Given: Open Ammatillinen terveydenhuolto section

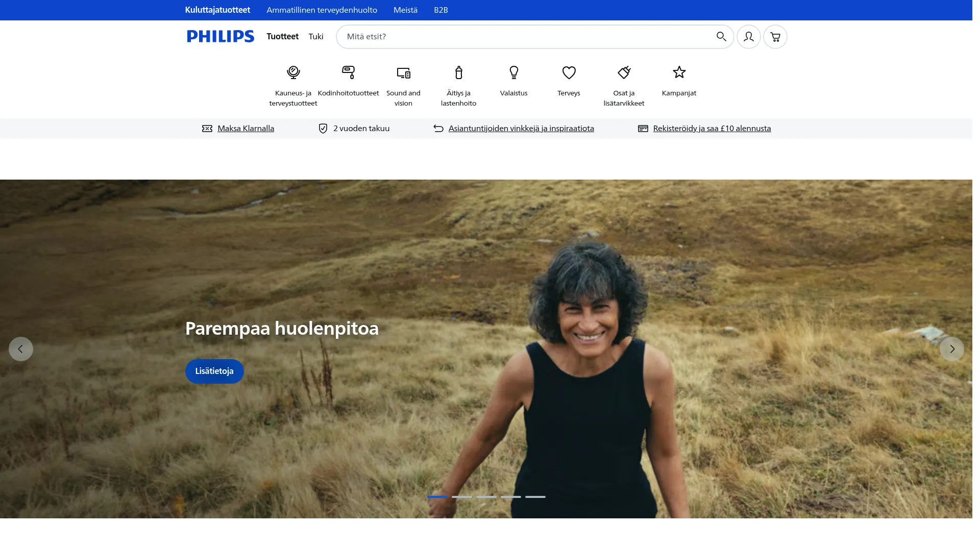Looking at the screenshot, I should click(322, 10).
